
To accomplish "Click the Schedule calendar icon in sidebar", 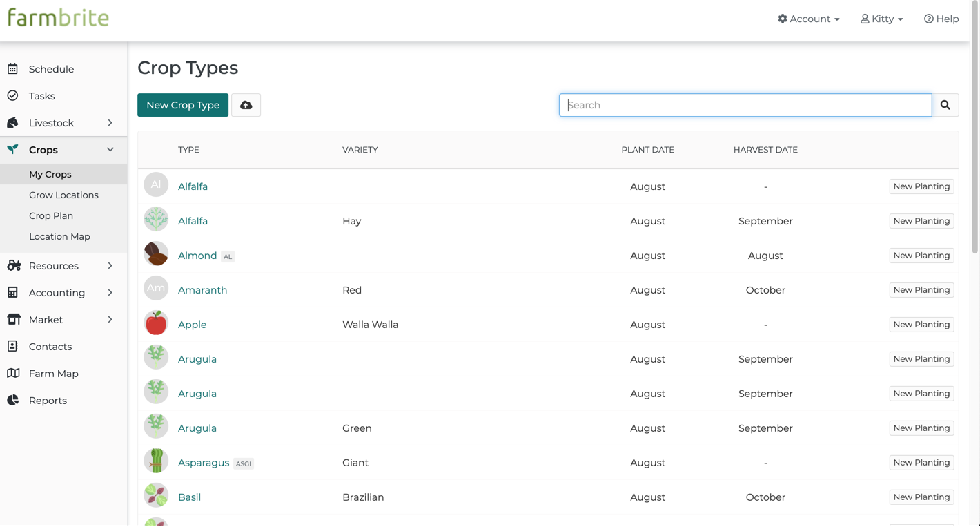I will pos(12,69).
